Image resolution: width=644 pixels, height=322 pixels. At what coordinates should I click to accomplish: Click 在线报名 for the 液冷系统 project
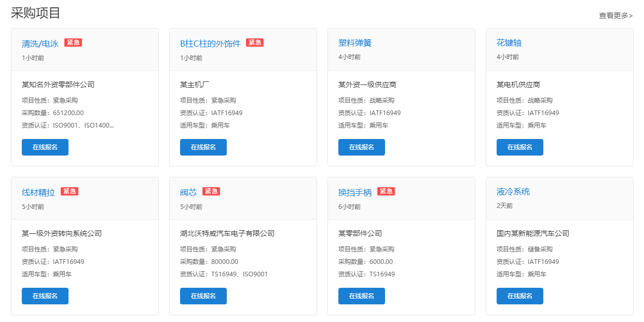(519, 296)
